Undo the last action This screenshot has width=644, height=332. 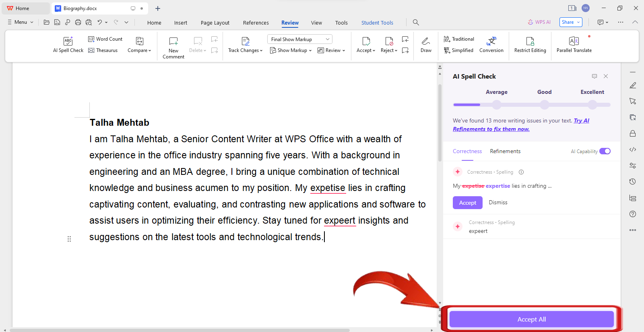coord(99,23)
